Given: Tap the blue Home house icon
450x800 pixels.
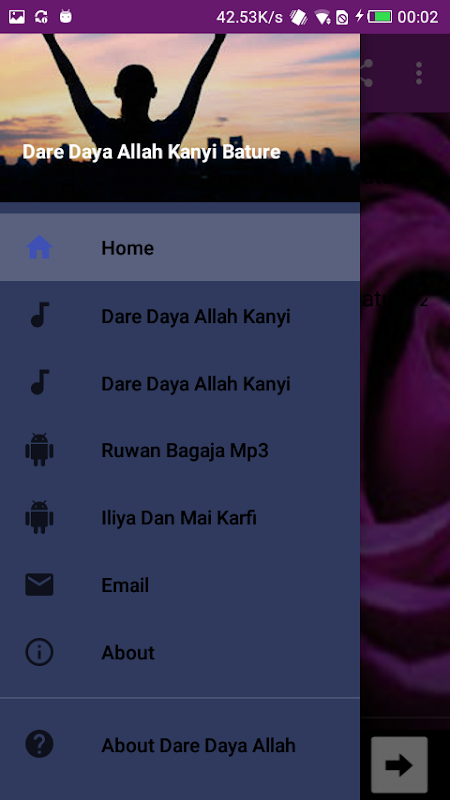Looking at the screenshot, I should 39,247.
